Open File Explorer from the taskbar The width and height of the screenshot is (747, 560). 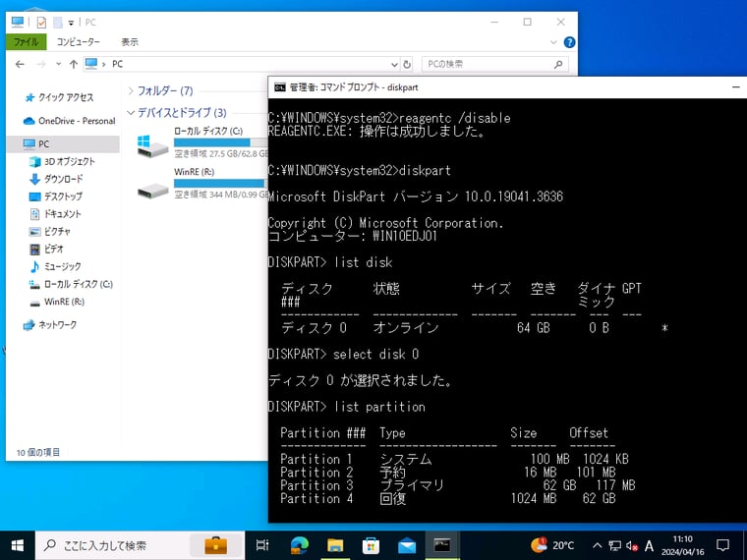tap(335, 545)
